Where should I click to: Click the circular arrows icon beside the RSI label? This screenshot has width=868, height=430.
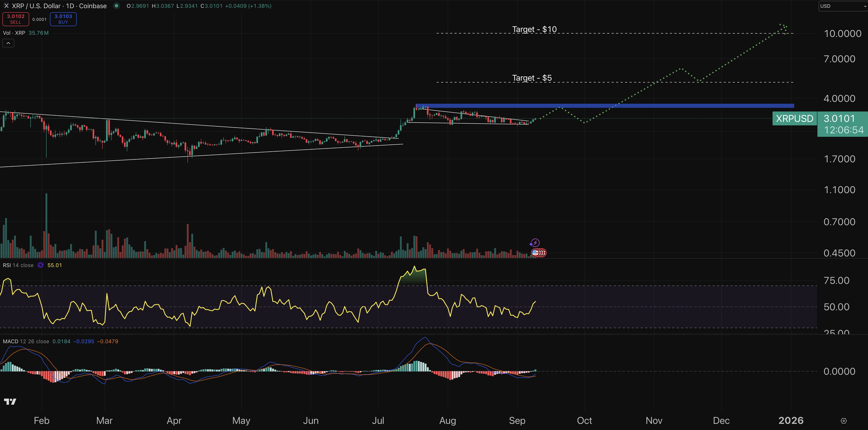40,265
